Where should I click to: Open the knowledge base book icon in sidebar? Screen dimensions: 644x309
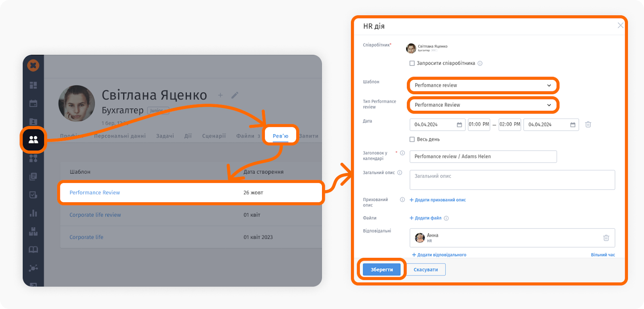coord(33,249)
